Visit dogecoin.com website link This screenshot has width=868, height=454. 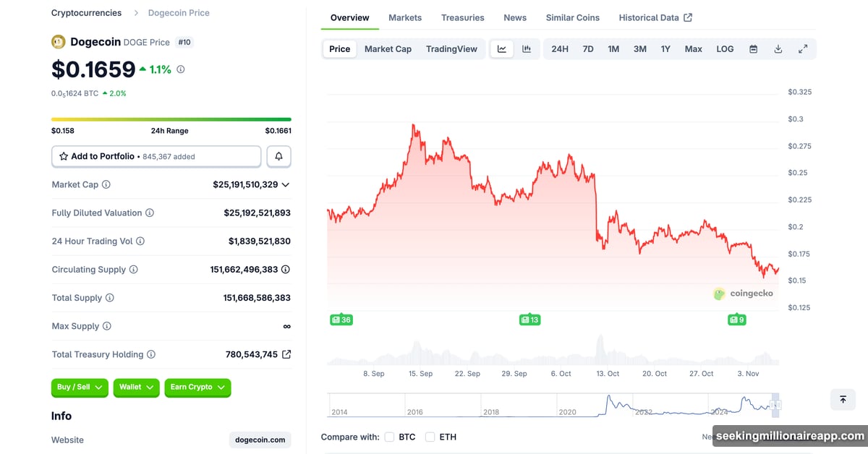(260, 440)
